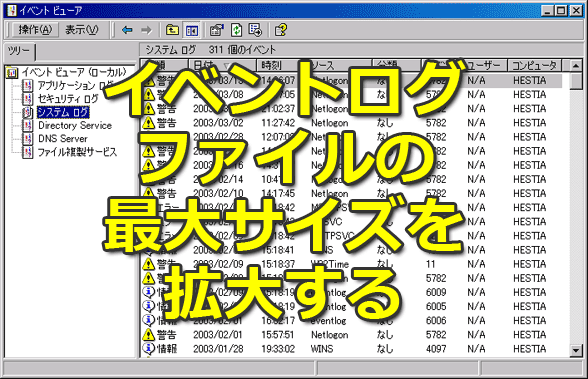This screenshot has width=588, height=379.
Task: Click the Refresh toolbar icon
Action: [x=236, y=30]
